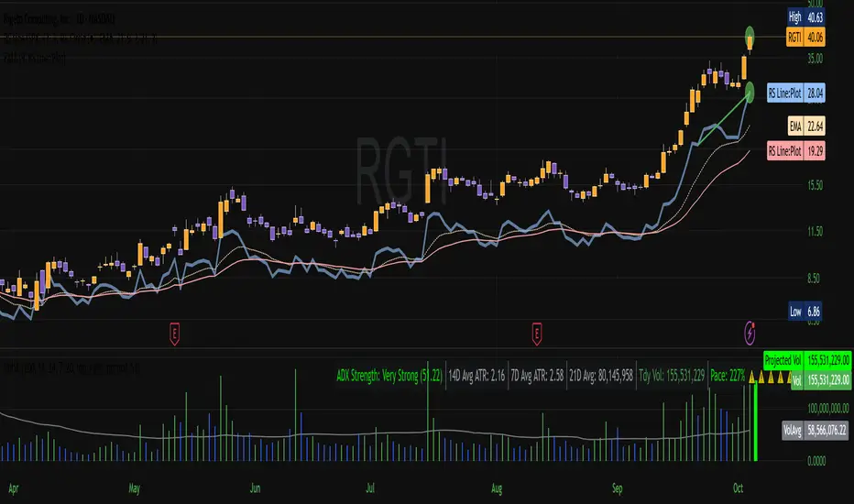Click the 11.50 price axis tick
Viewport: 854px width, 504px height.
815,232
